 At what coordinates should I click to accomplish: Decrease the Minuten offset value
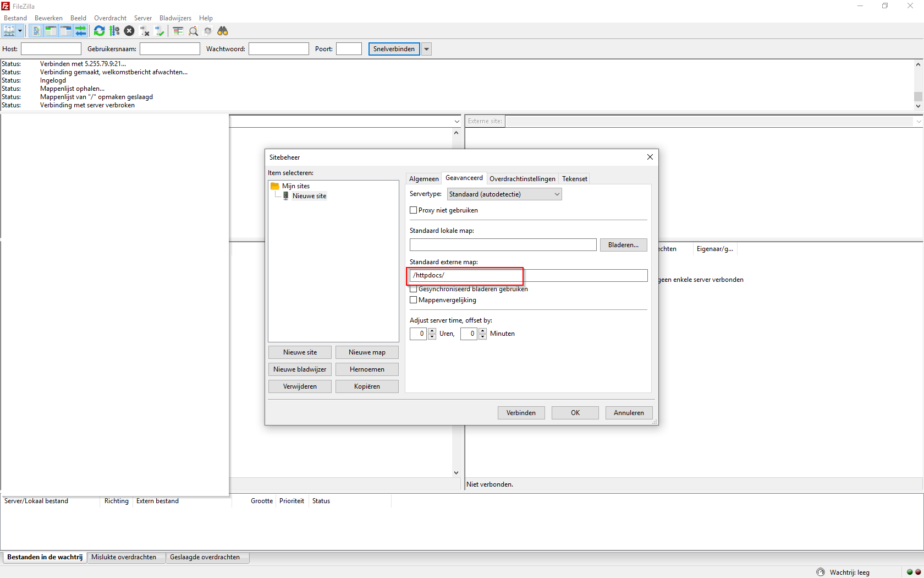click(x=482, y=336)
